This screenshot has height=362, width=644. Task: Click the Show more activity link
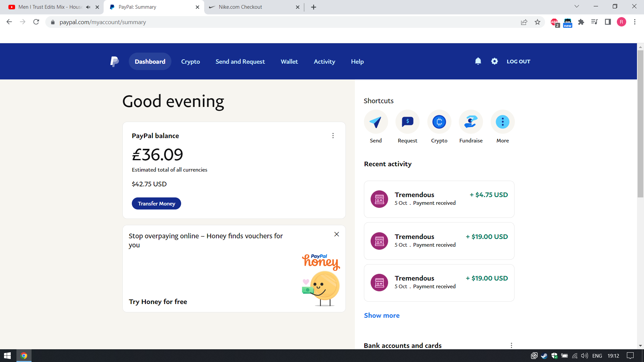[382, 315]
